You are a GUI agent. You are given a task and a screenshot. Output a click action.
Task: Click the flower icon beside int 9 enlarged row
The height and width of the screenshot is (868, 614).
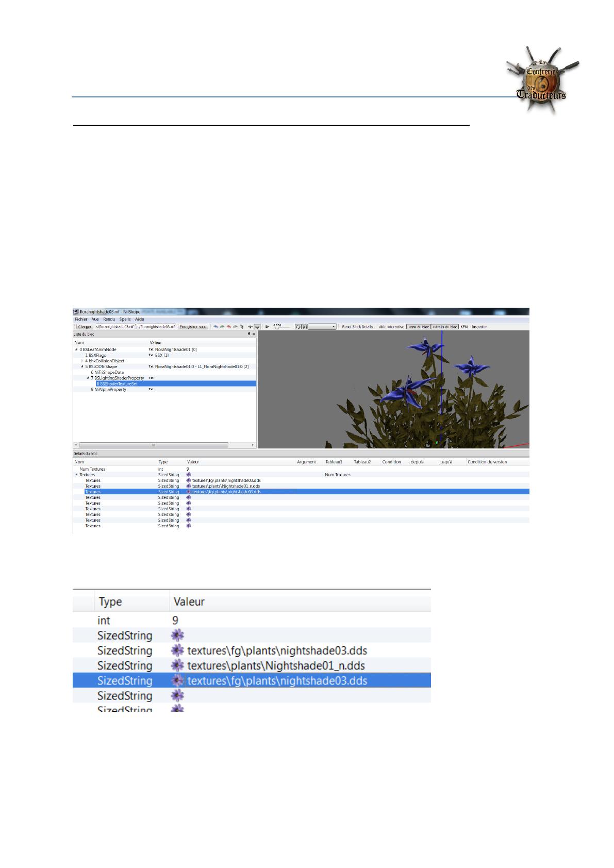177,636
